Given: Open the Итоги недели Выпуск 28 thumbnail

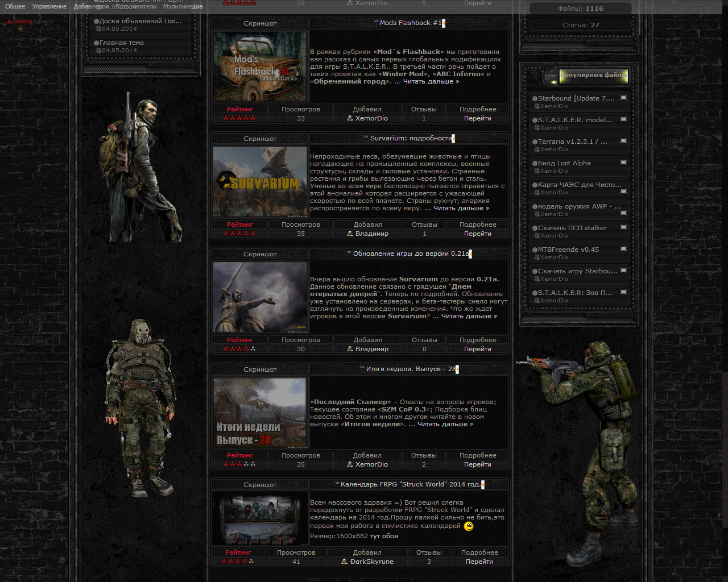Looking at the screenshot, I should tap(260, 413).
